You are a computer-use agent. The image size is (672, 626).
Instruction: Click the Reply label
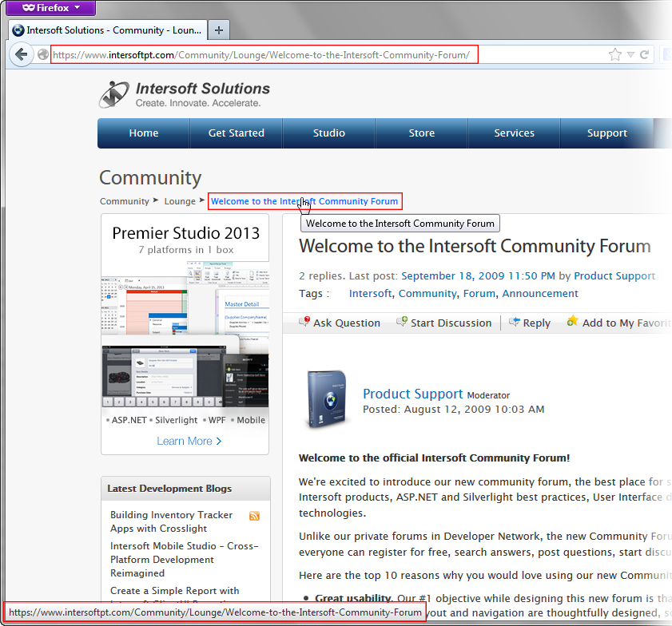pos(537,323)
